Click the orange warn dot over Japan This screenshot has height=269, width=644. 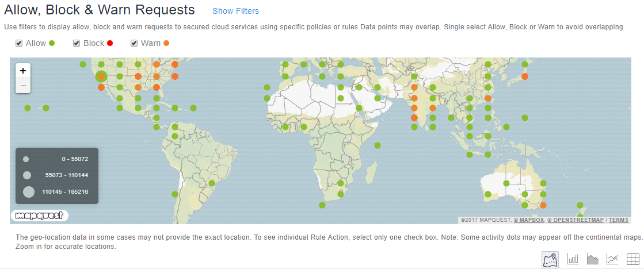524,76
